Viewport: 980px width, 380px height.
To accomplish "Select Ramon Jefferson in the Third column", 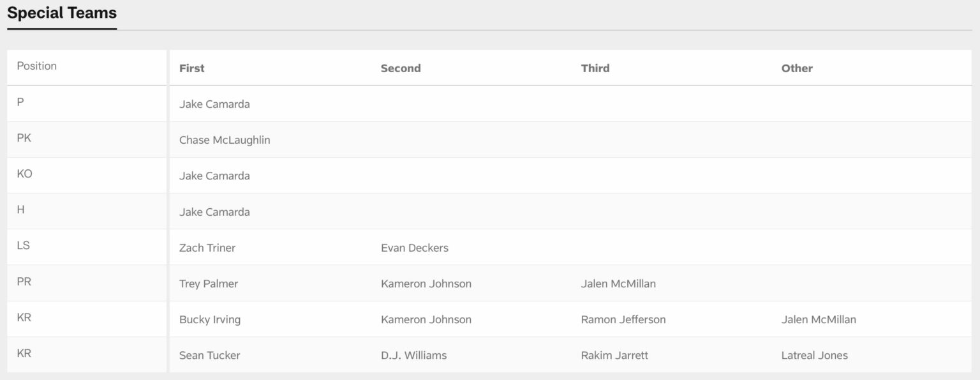I will click(623, 319).
